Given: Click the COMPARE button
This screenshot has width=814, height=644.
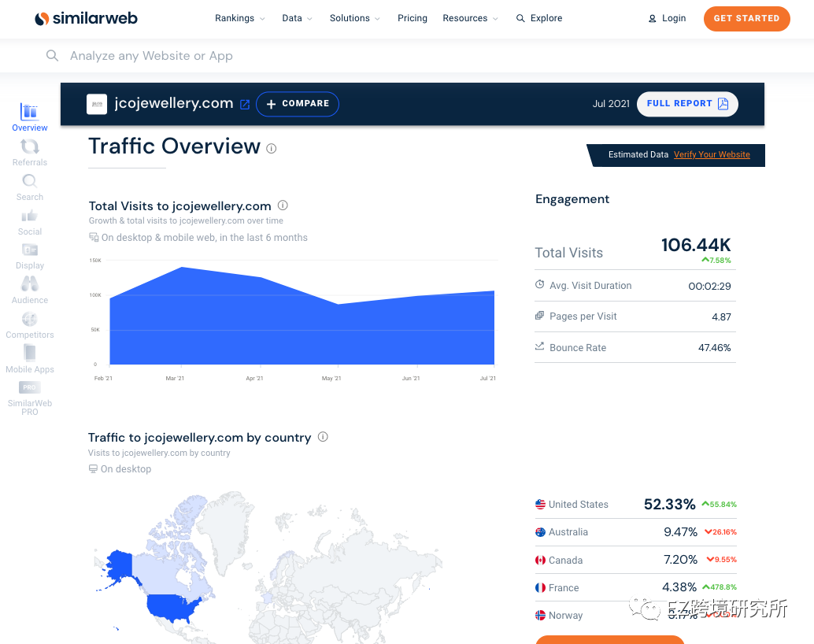Looking at the screenshot, I should click(x=298, y=104).
